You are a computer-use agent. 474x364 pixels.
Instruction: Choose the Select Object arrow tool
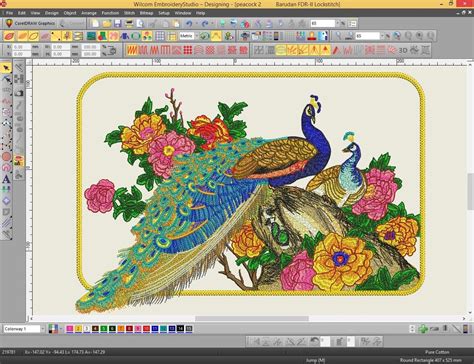tap(6, 68)
